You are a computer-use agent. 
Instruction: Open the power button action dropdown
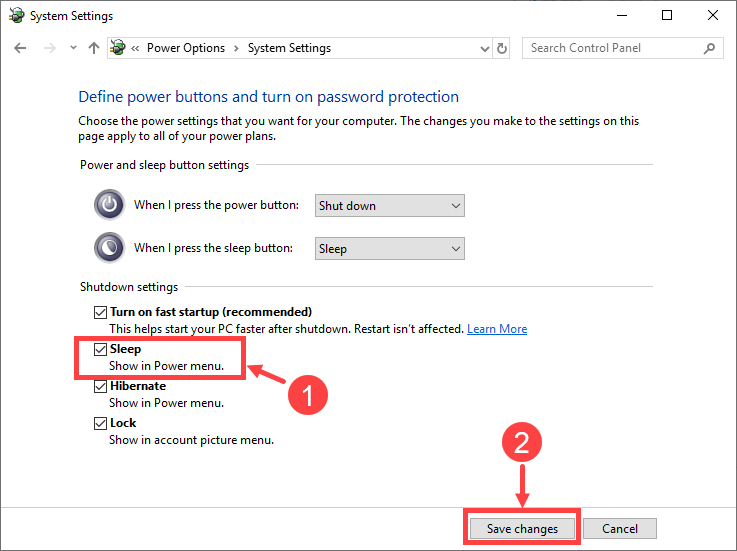389,205
